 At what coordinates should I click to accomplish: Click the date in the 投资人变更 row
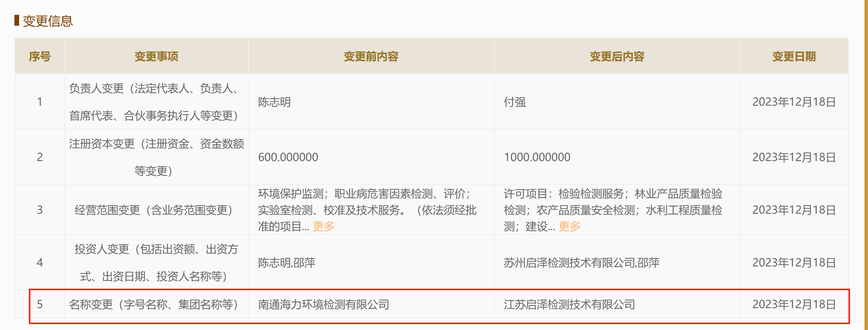[794, 263]
